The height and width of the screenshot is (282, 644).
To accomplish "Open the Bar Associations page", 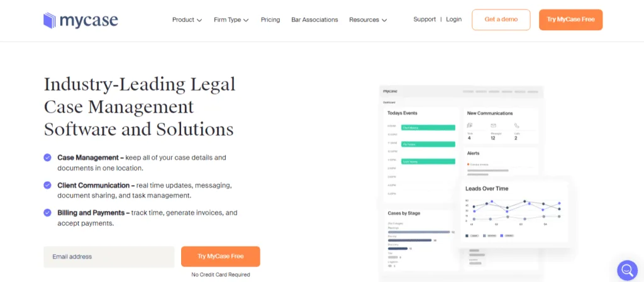I will (x=314, y=20).
